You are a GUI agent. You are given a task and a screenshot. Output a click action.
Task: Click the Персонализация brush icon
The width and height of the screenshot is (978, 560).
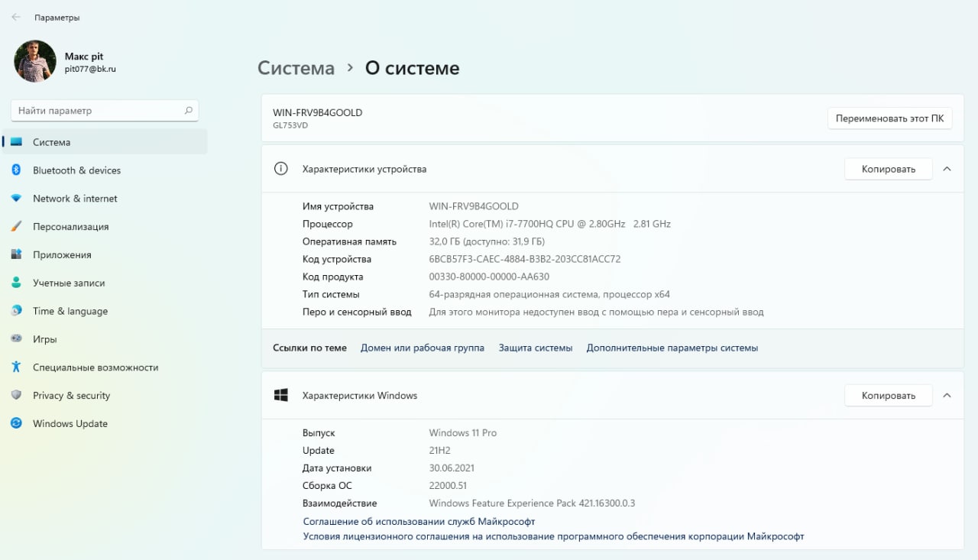click(16, 227)
